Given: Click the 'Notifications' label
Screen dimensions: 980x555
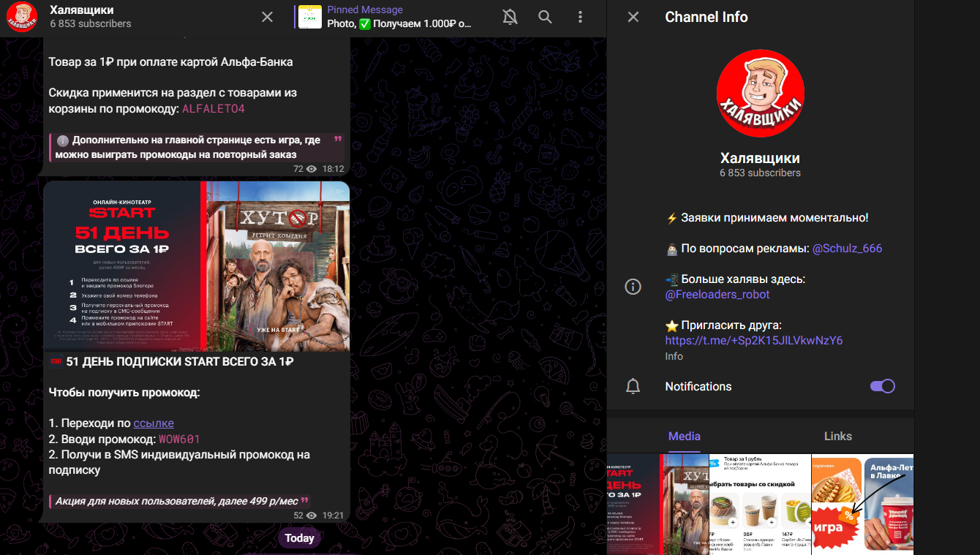Looking at the screenshot, I should [x=698, y=386].
